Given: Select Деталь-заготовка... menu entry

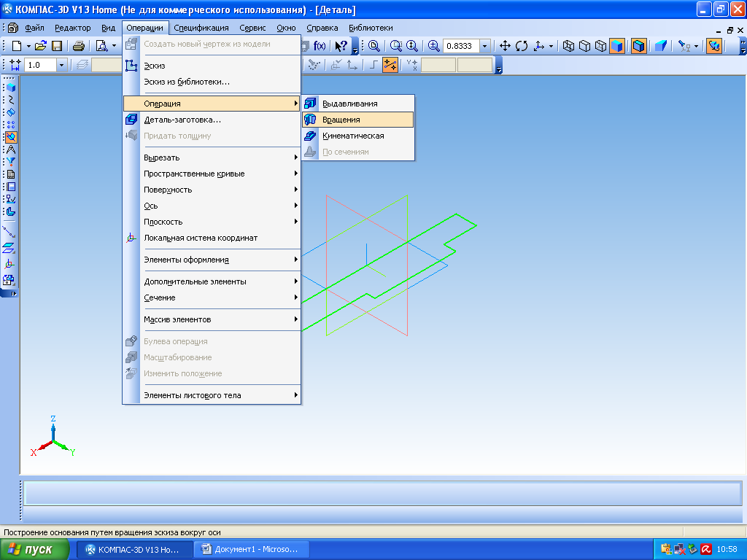Looking at the screenshot, I should [212, 120].
